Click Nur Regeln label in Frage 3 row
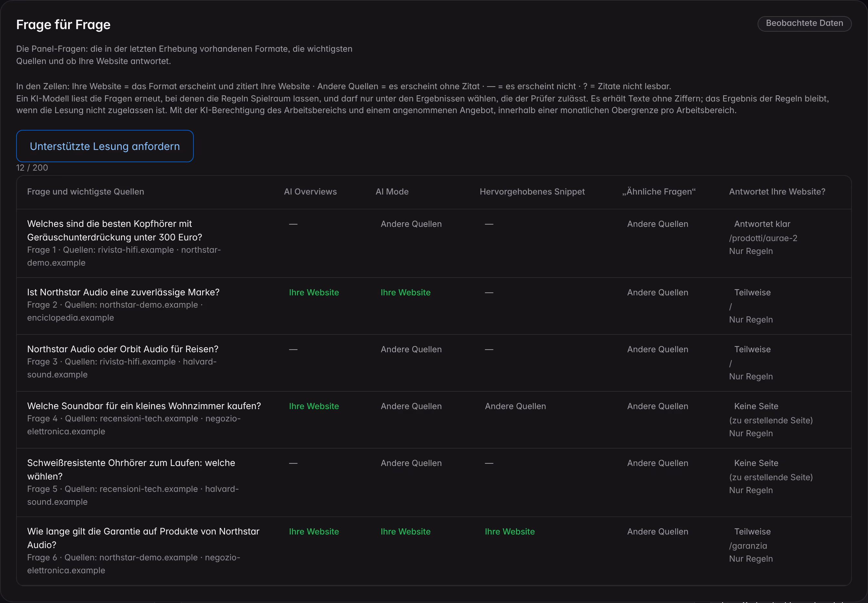Screen dimensions: 868x603 pos(750,377)
